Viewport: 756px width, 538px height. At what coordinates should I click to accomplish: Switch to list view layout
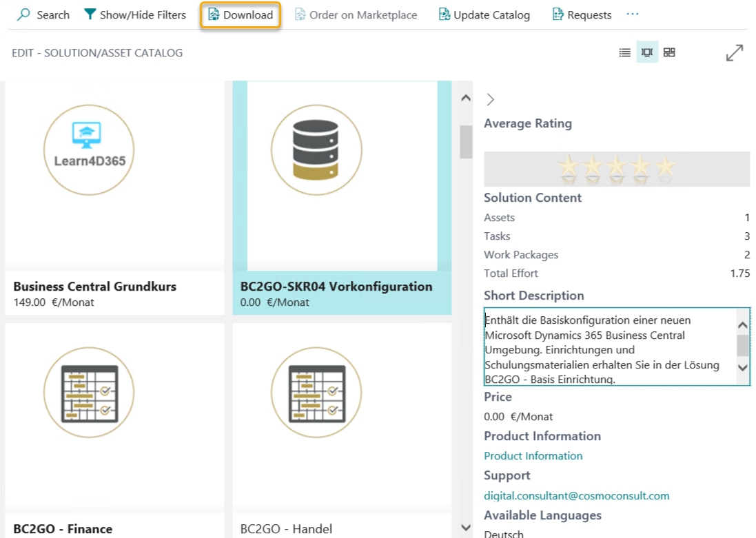624,52
